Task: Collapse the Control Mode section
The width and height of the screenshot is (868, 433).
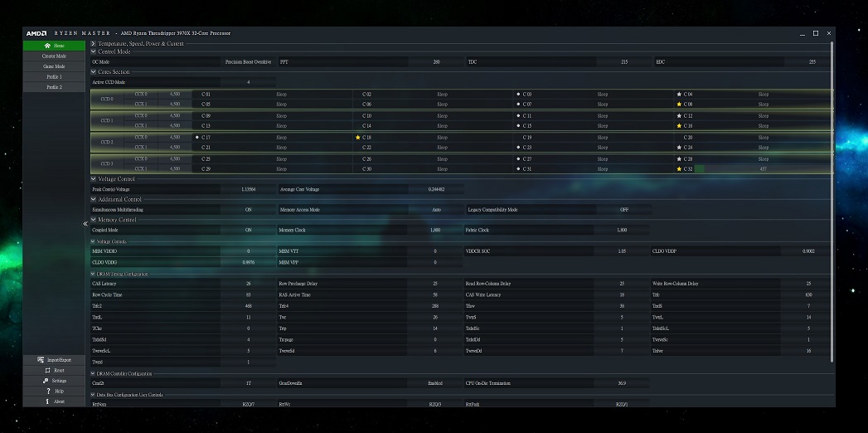Action: (94, 51)
